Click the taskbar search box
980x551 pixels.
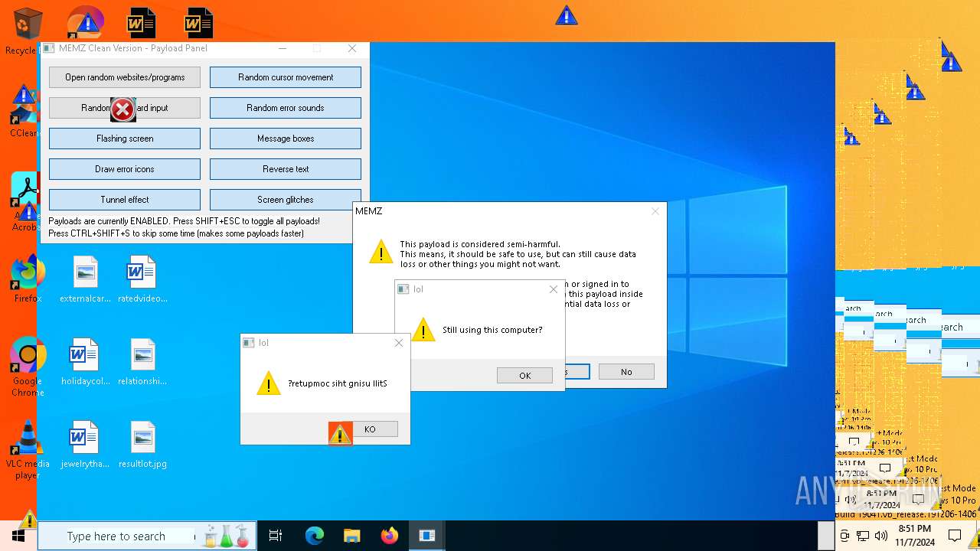coord(146,536)
